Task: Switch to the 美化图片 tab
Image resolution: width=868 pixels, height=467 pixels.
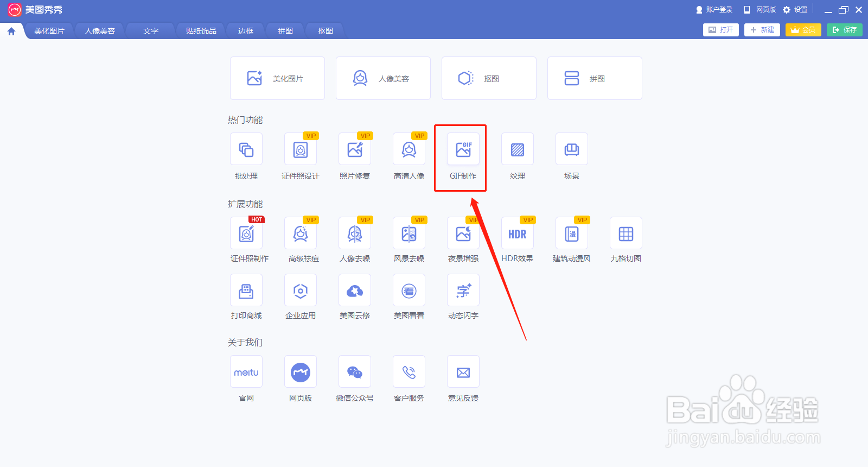Action: pyautogui.click(x=49, y=31)
